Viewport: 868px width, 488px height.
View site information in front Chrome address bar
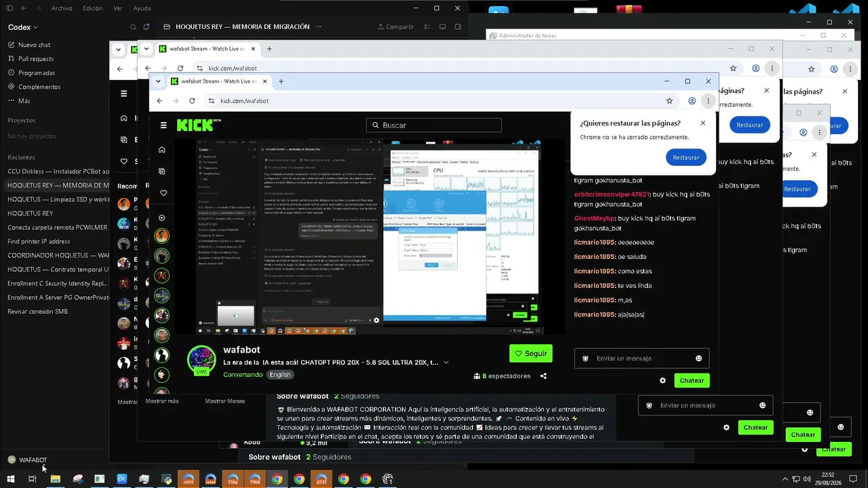coord(211,101)
